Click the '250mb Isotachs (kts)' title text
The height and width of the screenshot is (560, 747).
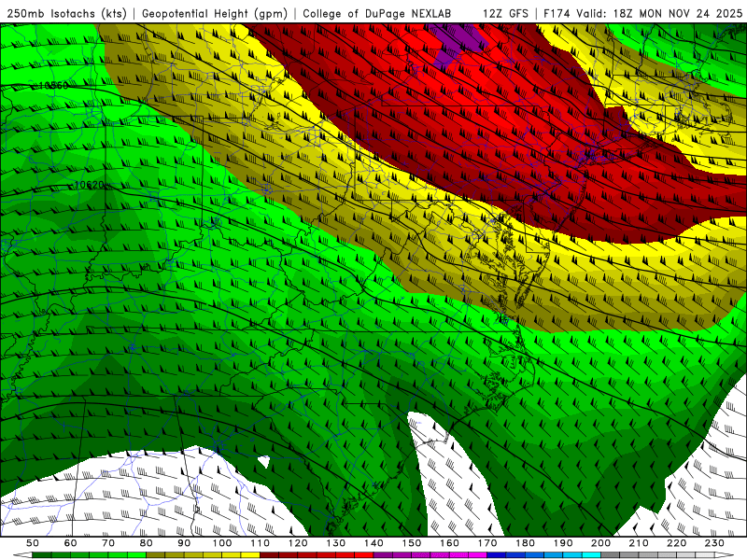click(x=66, y=13)
